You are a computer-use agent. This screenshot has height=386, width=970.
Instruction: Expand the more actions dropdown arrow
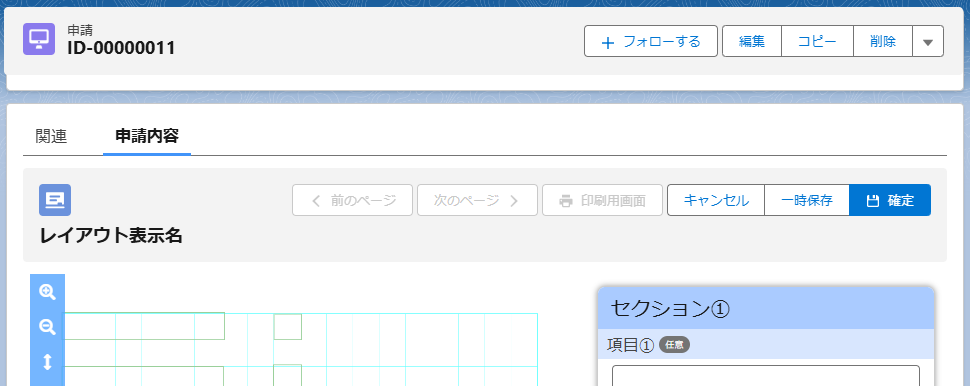coord(928,41)
